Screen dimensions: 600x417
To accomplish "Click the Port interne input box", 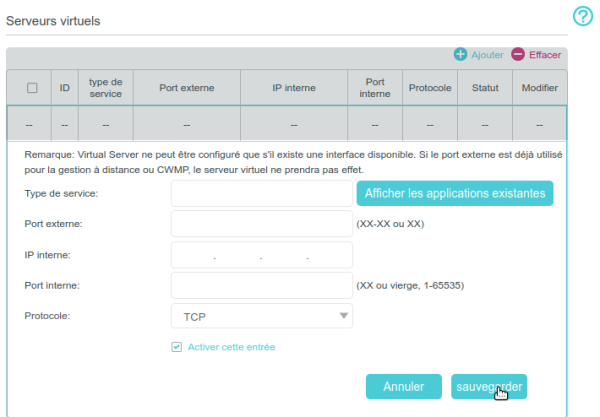I will pyautogui.click(x=262, y=286).
